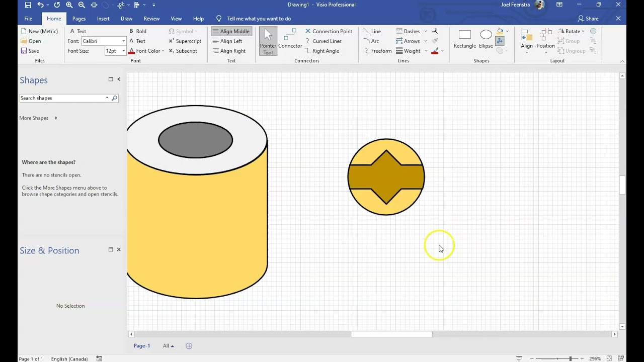The width and height of the screenshot is (644, 362).
Task: Zoom out using the magnifier minus icon
Action: pos(82,5)
